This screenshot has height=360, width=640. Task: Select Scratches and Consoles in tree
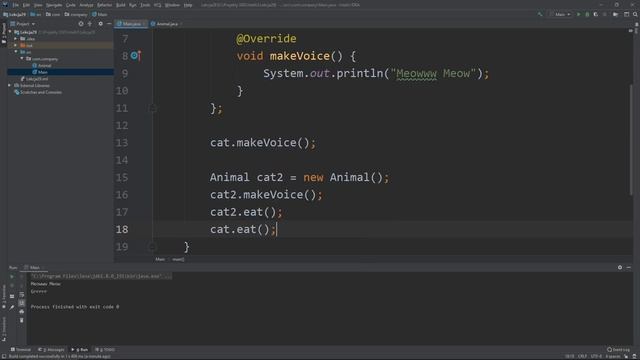point(38,92)
